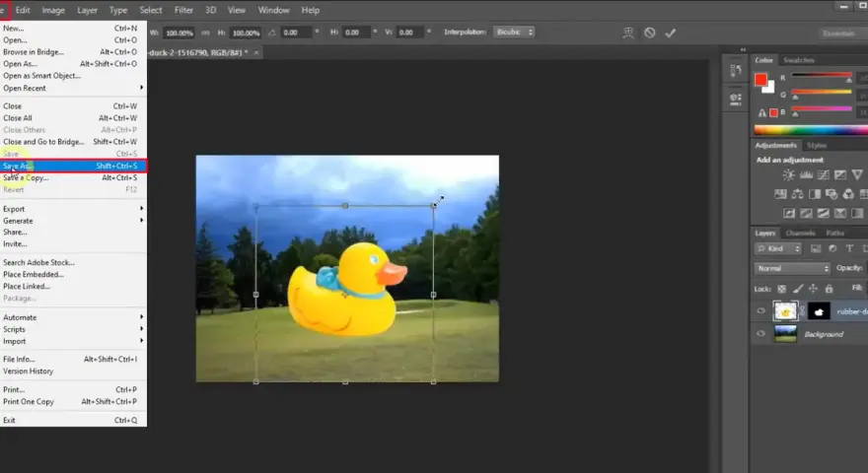Switch to warp mode icon in options bar
This screenshot has width=868, height=473.
[628, 33]
